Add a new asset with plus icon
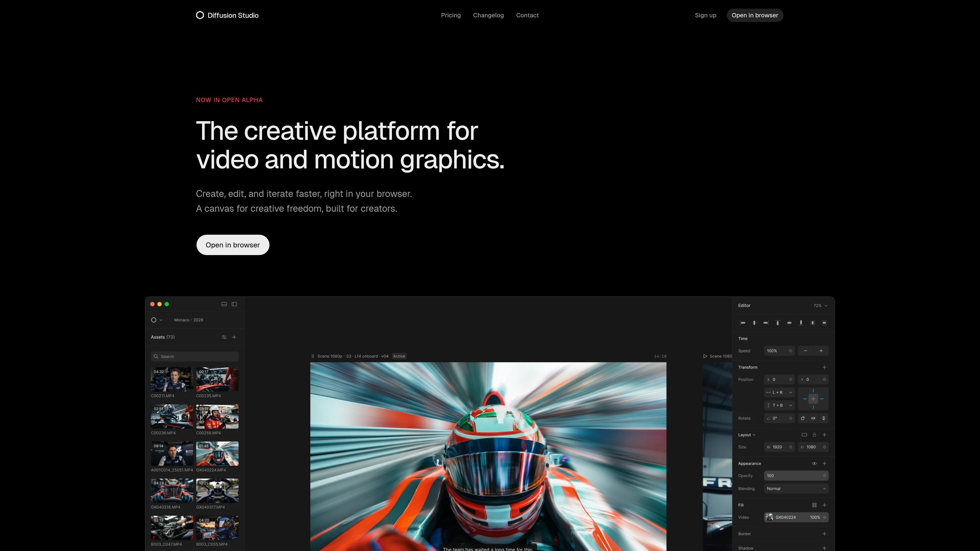 pyautogui.click(x=234, y=337)
